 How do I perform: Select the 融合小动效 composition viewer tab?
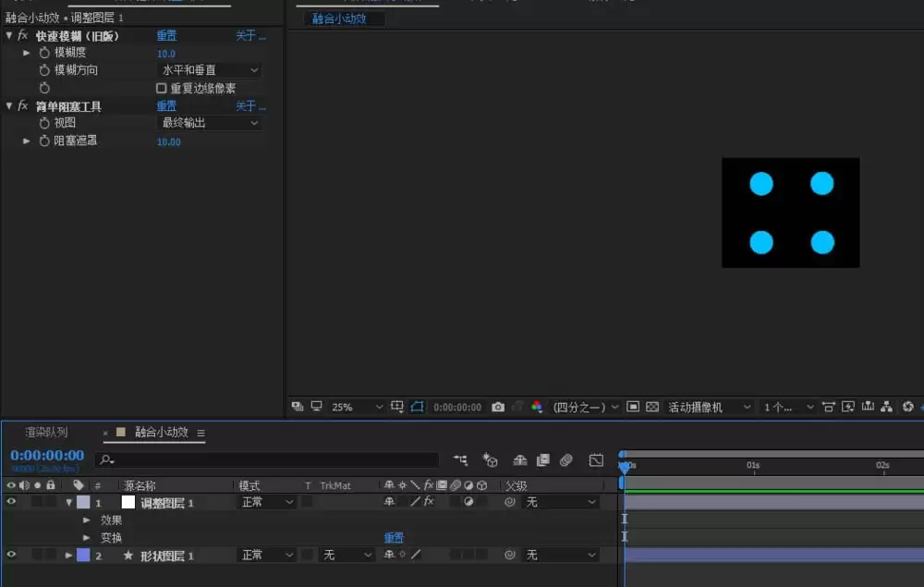point(339,18)
